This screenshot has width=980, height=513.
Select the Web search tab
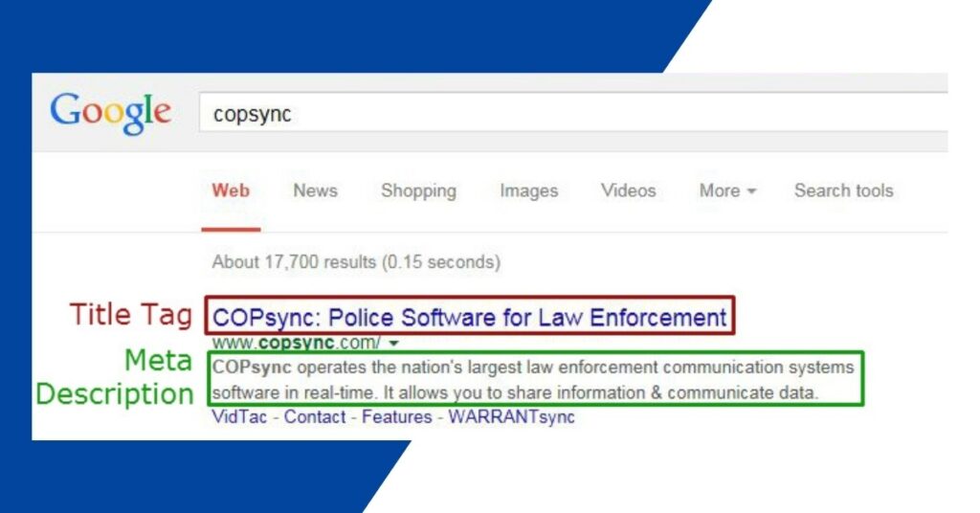[231, 190]
